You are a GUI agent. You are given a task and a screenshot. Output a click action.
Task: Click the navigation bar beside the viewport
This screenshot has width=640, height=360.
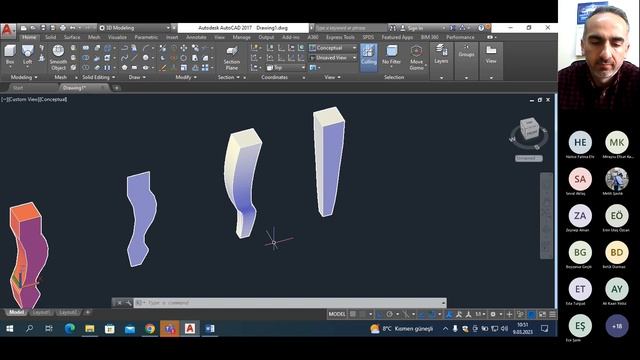point(546,216)
